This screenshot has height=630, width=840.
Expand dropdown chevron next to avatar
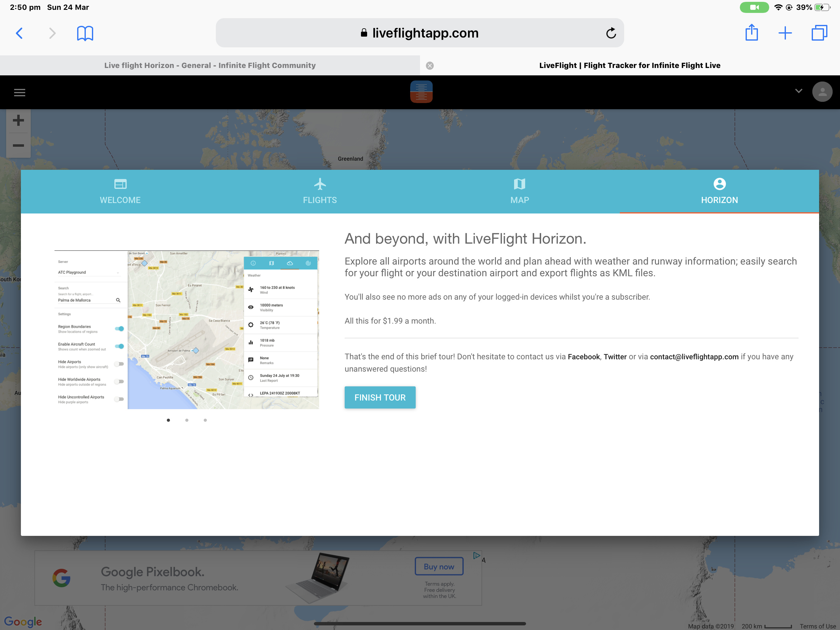[798, 91]
